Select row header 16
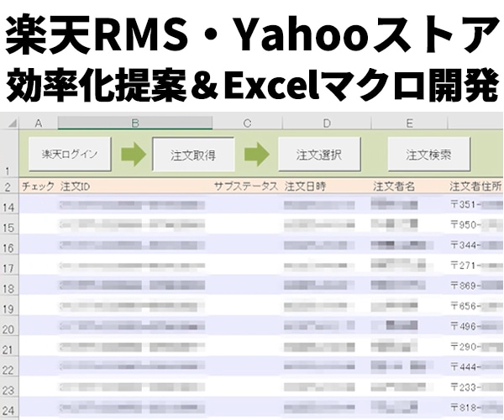Screen dimensions: 504x420 [x=9, y=245]
